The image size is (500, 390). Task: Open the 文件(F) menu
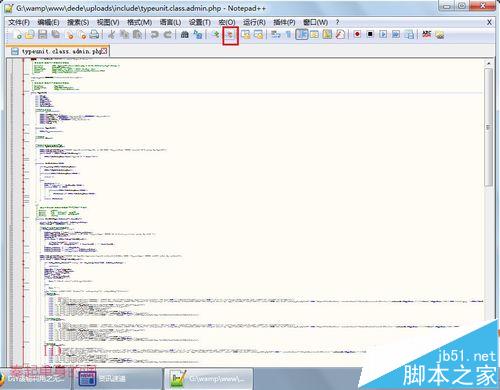point(19,22)
